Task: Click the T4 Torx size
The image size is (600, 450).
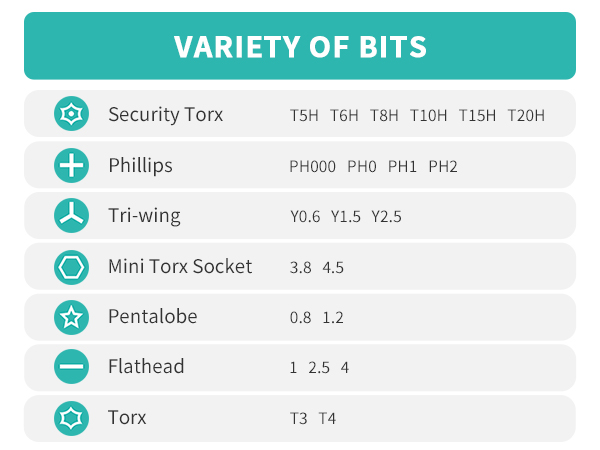Action: (x=327, y=419)
